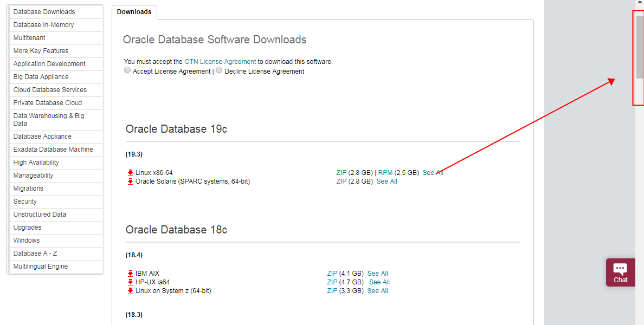Open Windows sidebar item
The width and height of the screenshot is (644, 325).
coord(56,240)
